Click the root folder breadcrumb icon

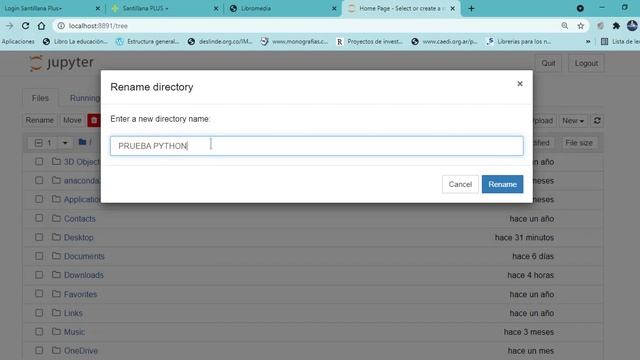[82, 142]
